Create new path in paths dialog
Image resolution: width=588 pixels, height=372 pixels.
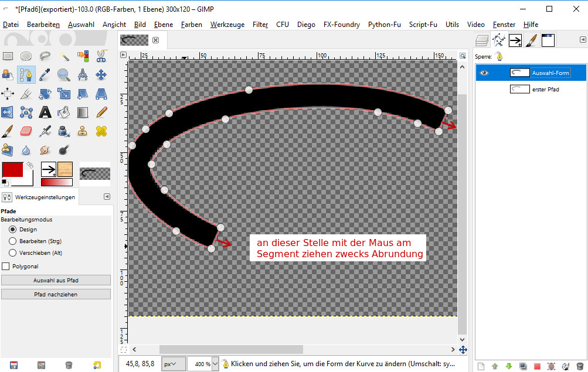pos(481,366)
